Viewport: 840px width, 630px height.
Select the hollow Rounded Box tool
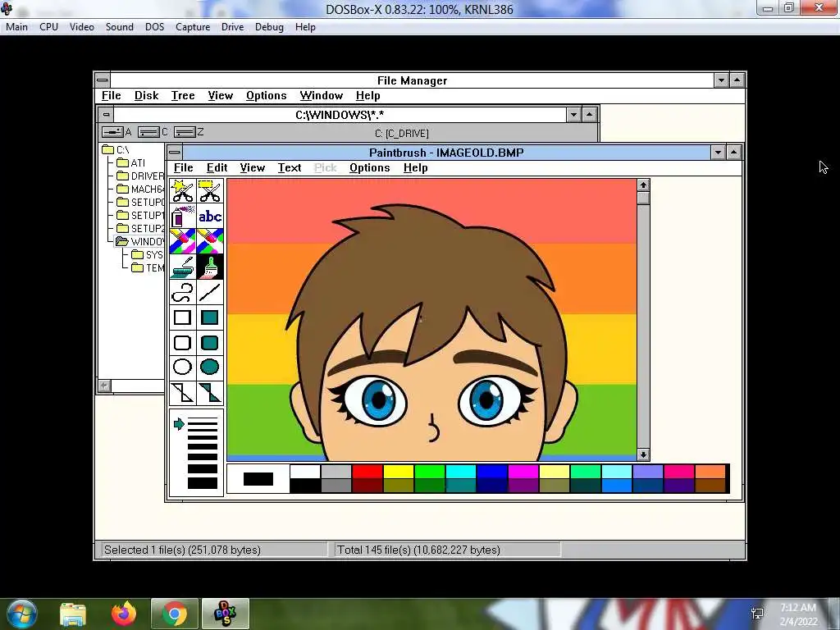click(183, 342)
